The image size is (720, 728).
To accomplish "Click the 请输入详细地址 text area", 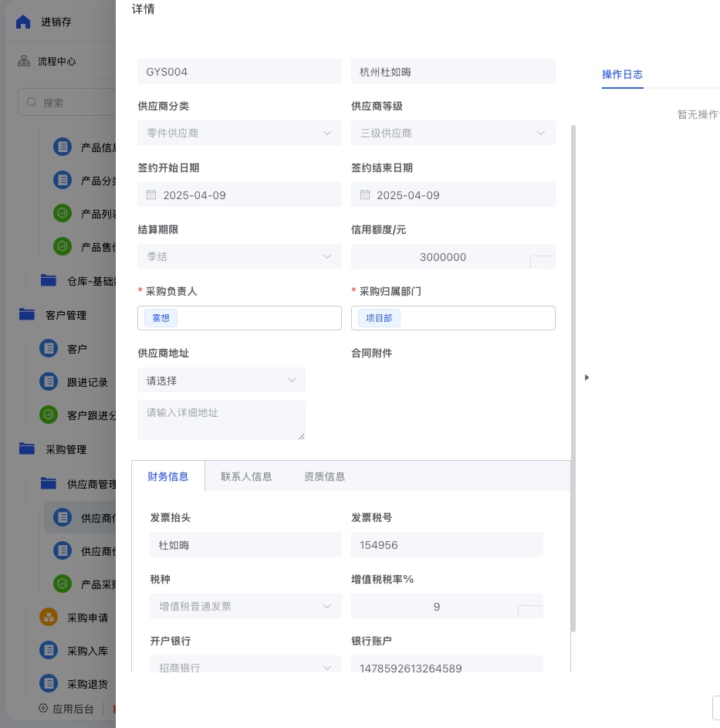I will coord(221,420).
